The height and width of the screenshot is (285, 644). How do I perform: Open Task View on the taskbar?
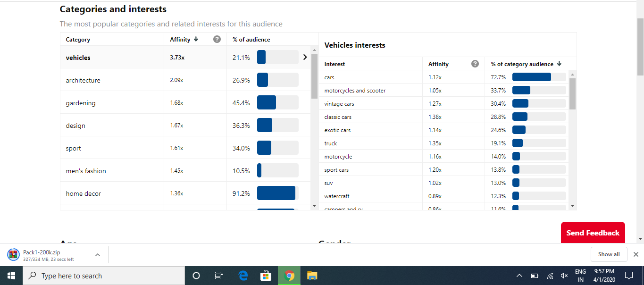(219, 276)
